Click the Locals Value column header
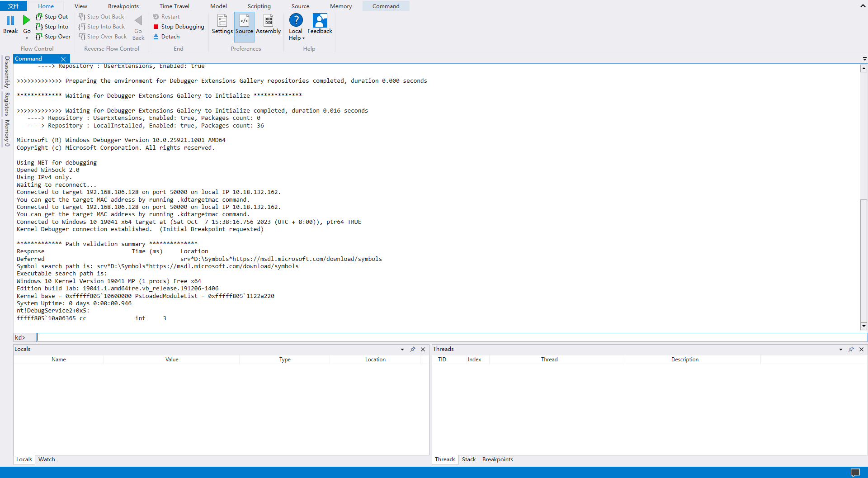The width and height of the screenshot is (868, 478). (172, 360)
